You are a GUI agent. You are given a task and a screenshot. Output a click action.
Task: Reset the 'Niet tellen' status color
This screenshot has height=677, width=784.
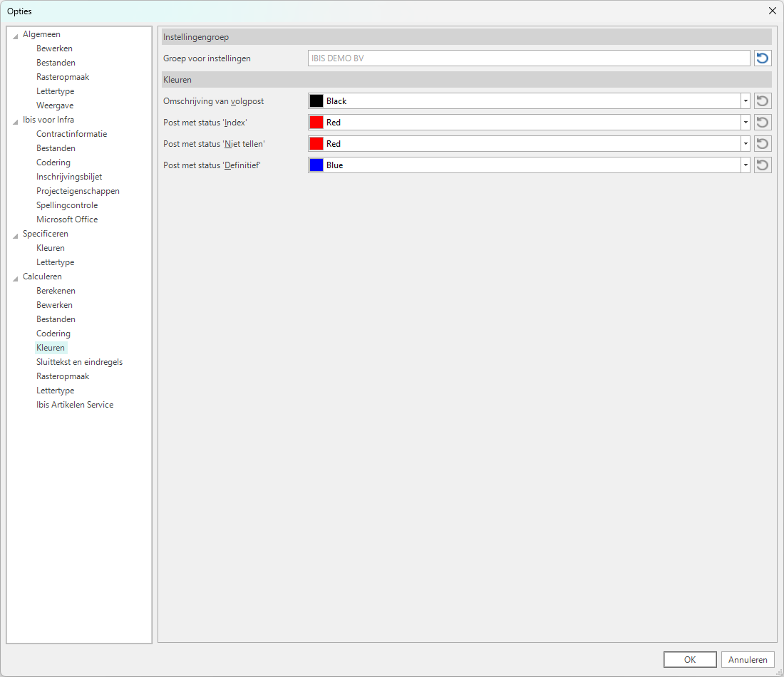(x=763, y=144)
